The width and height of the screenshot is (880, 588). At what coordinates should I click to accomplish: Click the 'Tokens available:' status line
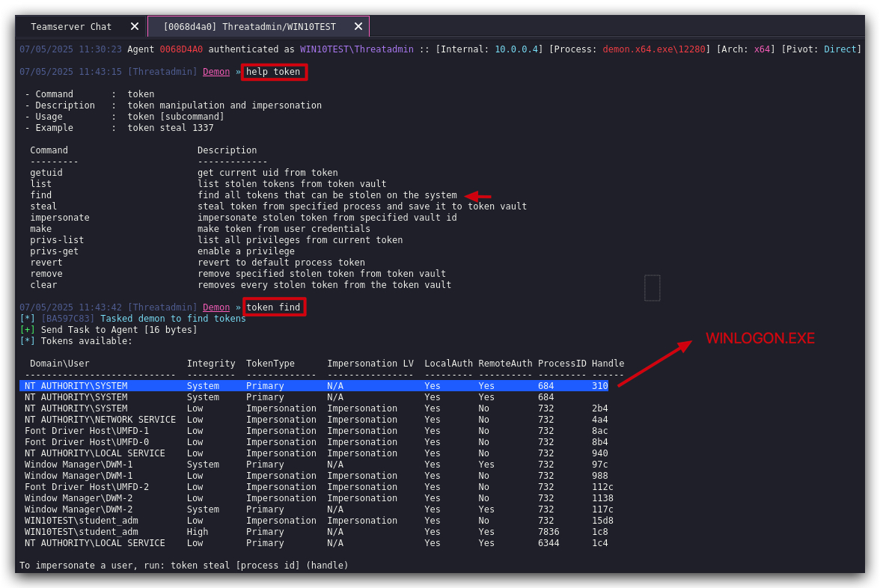(76, 341)
